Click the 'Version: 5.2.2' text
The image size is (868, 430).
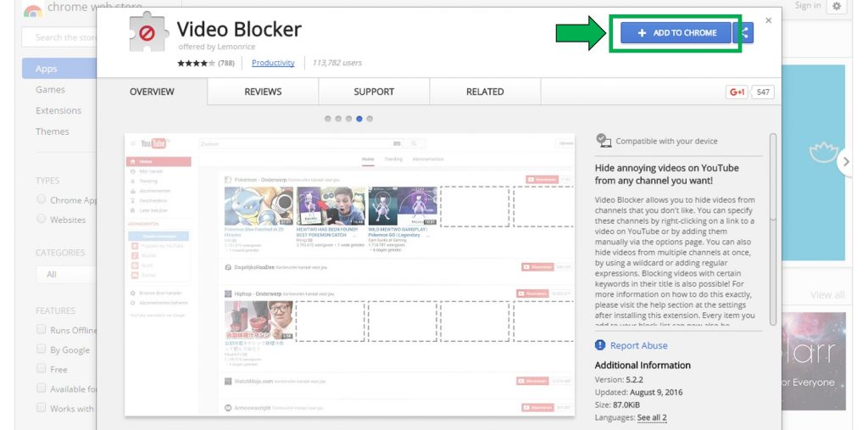[618, 380]
